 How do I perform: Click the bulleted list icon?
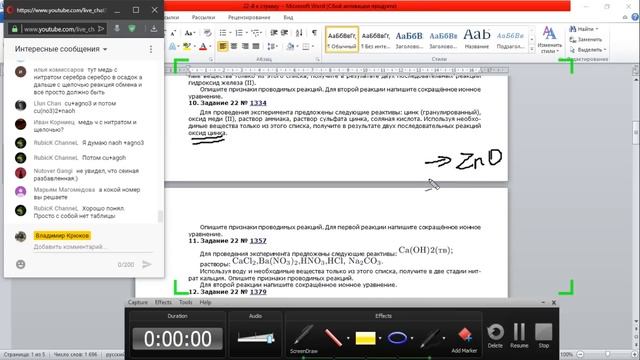tap(223, 33)
